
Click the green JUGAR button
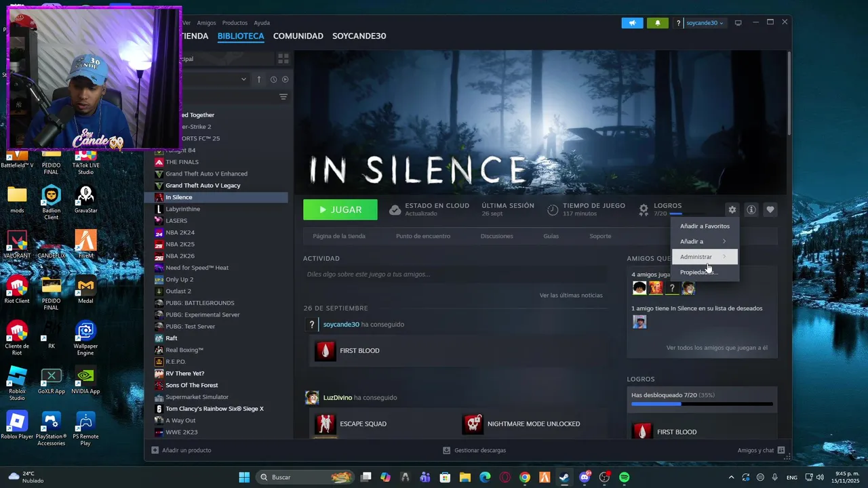[340, 210]
